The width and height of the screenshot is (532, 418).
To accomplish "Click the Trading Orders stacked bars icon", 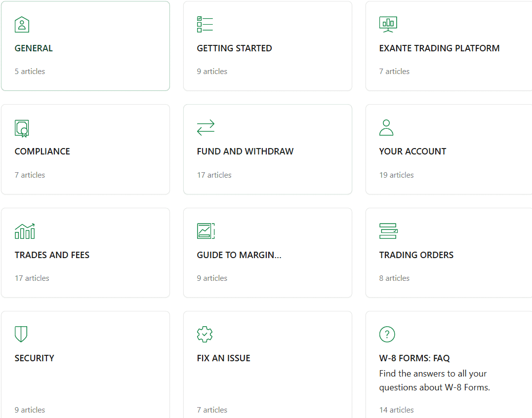I will click(388, 231).
